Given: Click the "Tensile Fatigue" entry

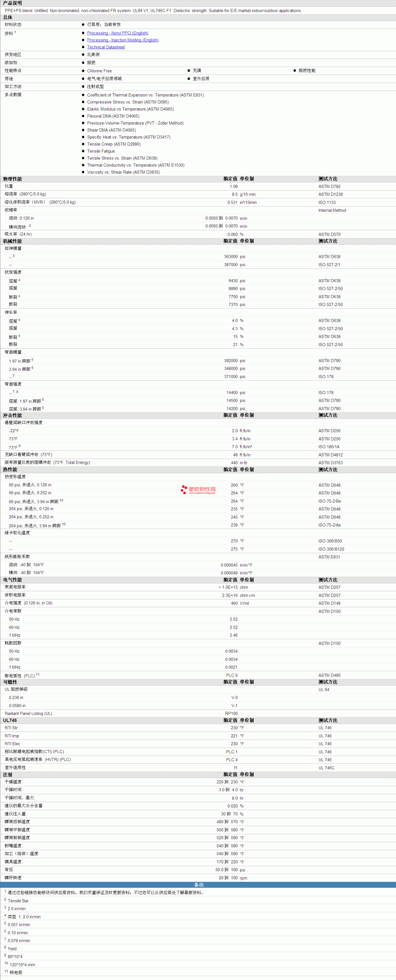Looking at the screenshot, I should (x=101, y=151).
